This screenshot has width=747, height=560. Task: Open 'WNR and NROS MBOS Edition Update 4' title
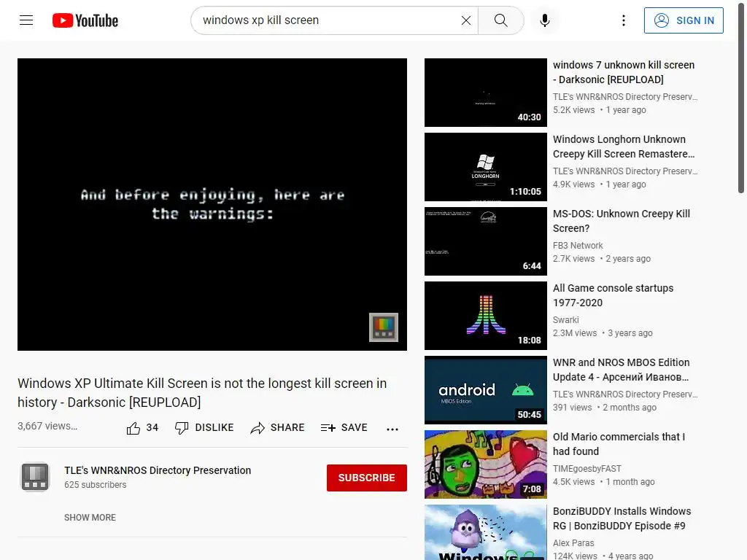621,369
